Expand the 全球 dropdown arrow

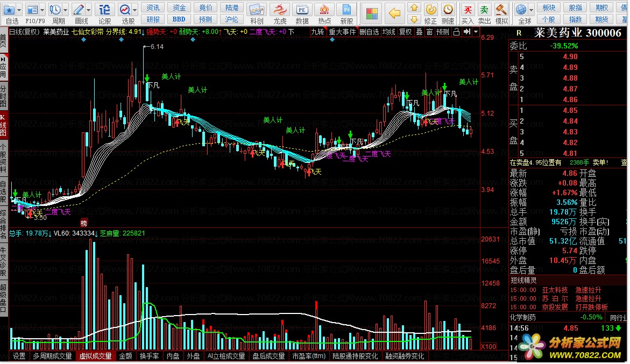point(531,10)
